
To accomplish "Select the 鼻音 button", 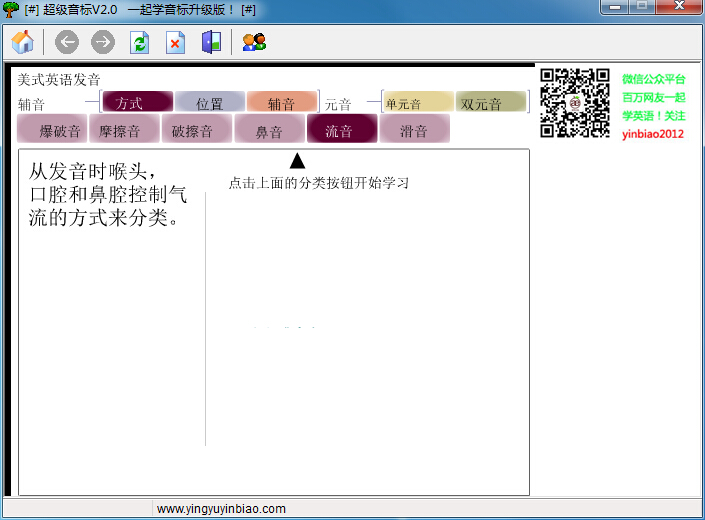I will tap(269, 129).
